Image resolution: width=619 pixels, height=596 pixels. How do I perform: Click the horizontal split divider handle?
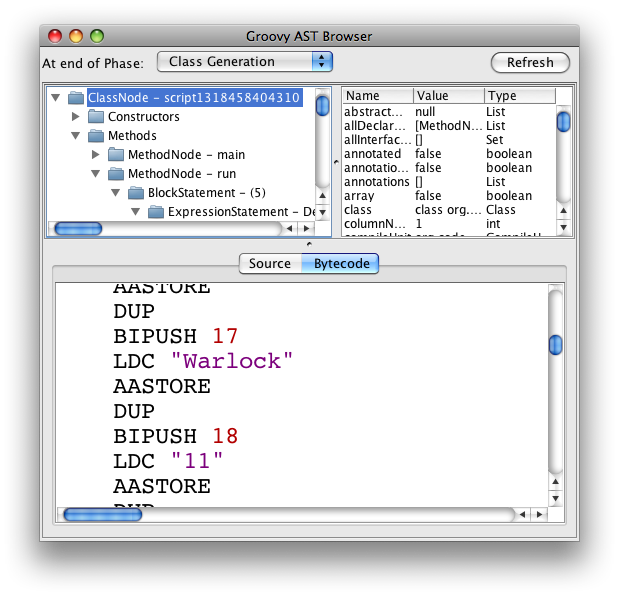309,244
